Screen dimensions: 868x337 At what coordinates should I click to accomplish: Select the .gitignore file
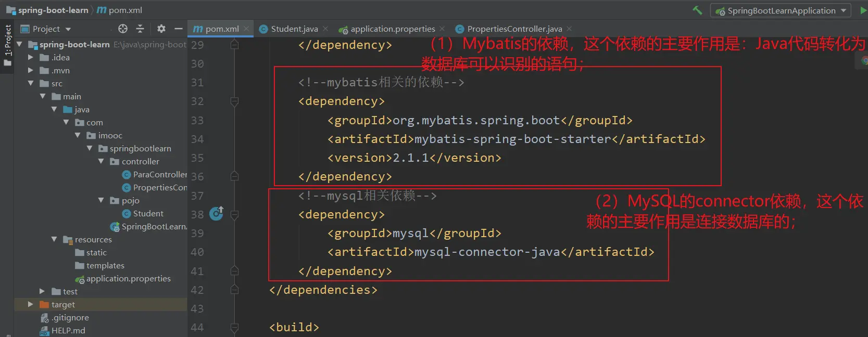(65, 317)
